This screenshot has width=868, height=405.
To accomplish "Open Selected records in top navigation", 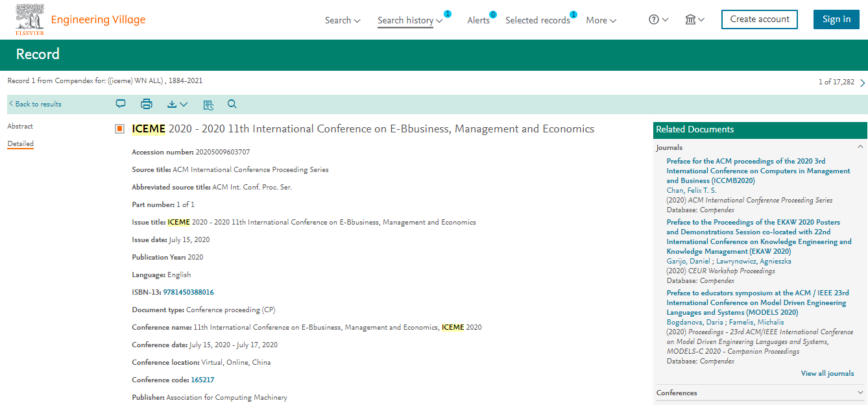I will point(538,20).
